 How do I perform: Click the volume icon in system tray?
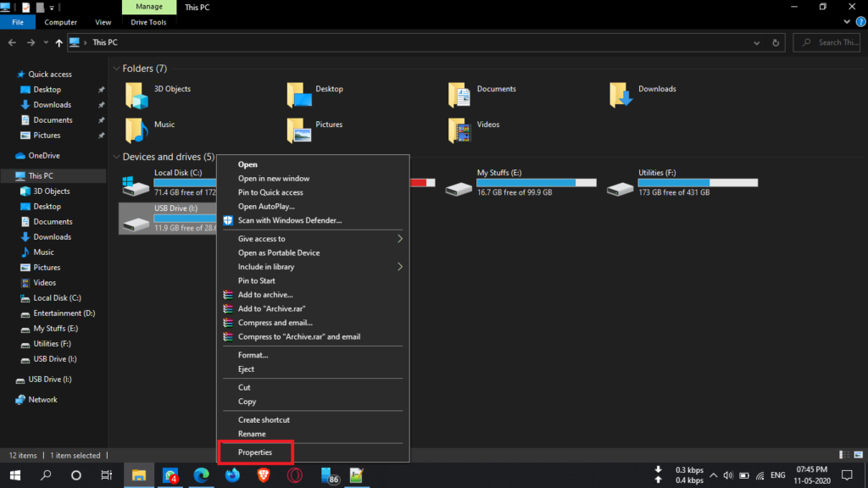(x=727, y=475)
